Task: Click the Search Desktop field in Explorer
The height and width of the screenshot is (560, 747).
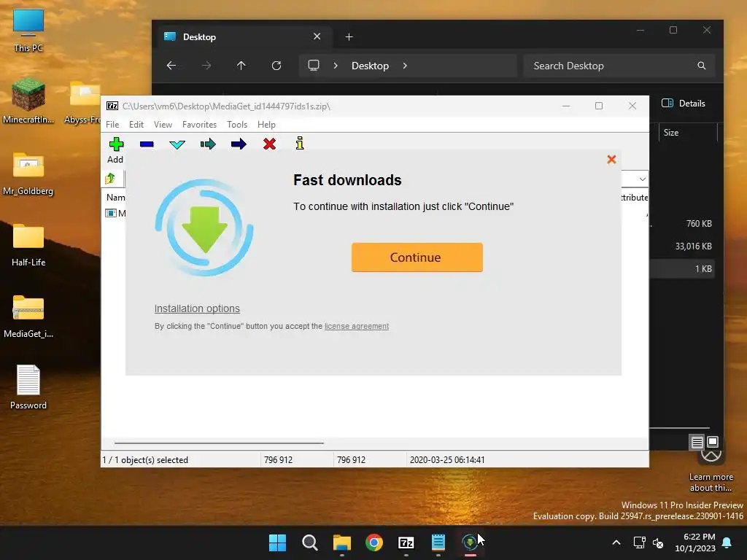Action: point(619,66)
